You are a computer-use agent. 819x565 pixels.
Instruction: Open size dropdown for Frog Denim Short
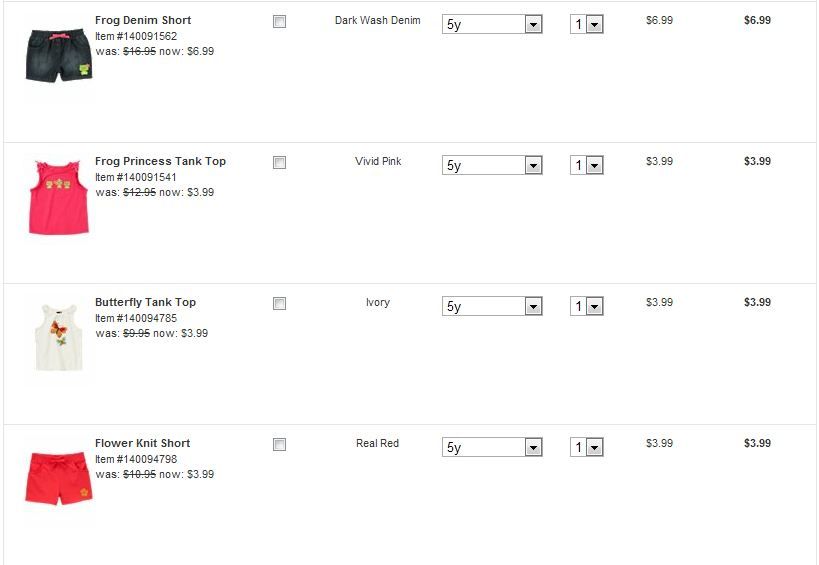(x=492, y=24)
